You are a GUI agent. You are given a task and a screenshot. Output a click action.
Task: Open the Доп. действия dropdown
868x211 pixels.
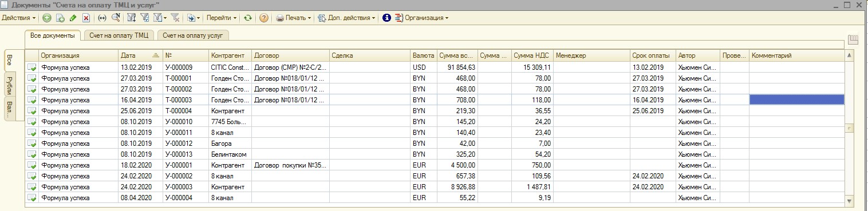click(347, 18)
